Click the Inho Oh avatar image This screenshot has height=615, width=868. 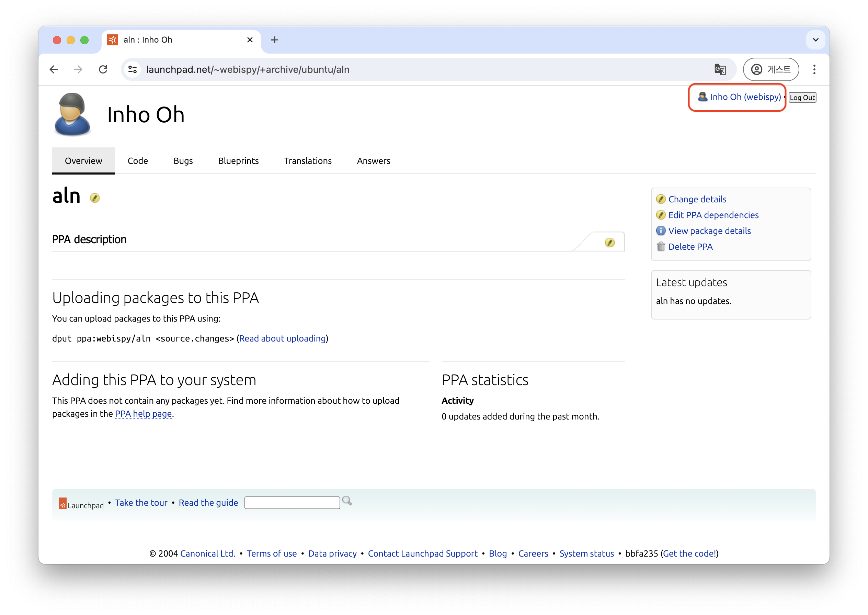tap(72, 114)
